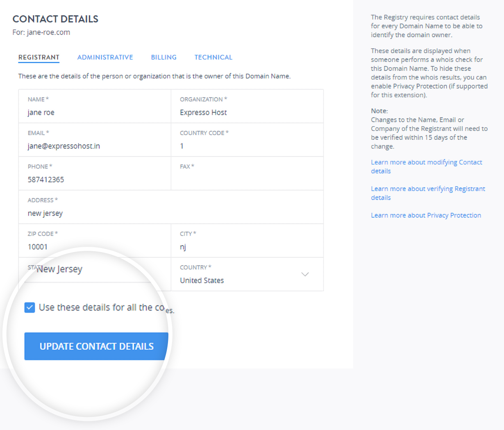The image size is (504, 430).
Task: Edit the City field
Action: (247, 247)
